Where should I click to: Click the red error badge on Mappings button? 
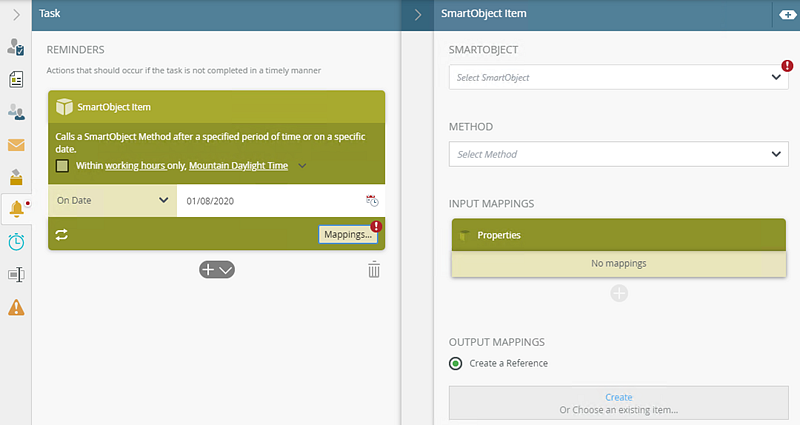[x=377, y=226]
